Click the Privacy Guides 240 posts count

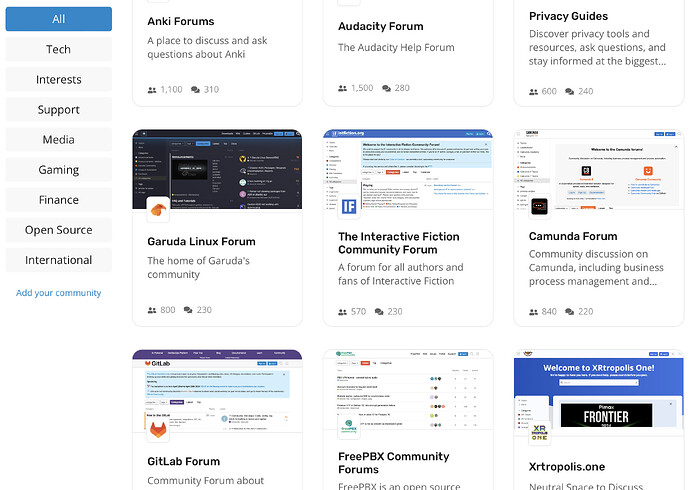586,91
